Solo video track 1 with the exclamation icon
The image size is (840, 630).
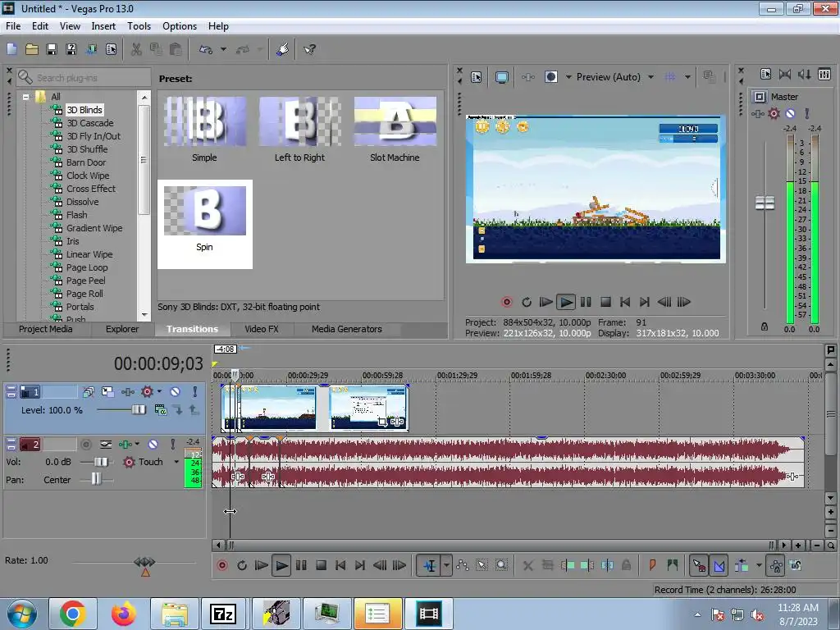tap(195, 392)
